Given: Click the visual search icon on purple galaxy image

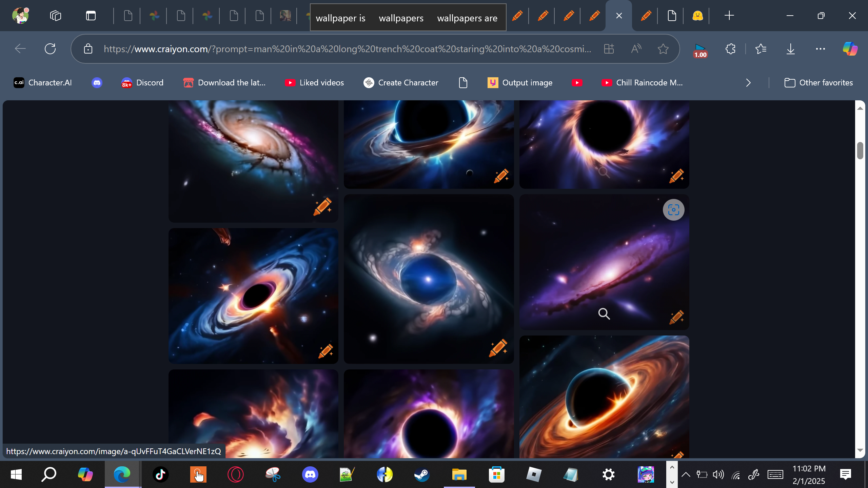Looking at the screenshot, I should [673, 210].
